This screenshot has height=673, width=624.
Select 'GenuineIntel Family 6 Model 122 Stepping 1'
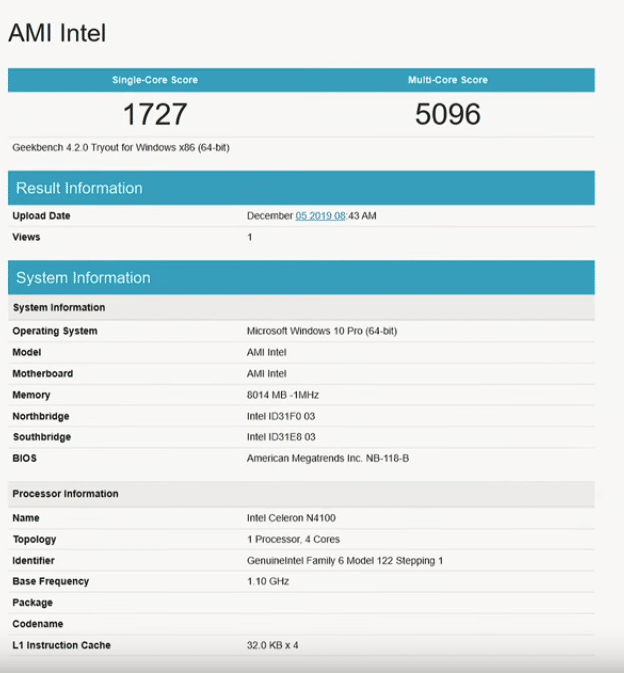click(345, 561)
